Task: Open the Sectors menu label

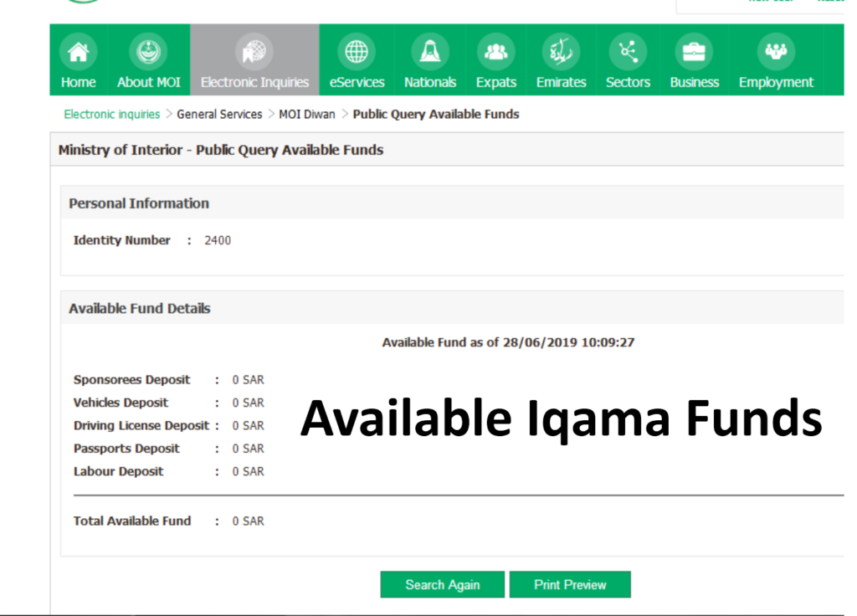Action: point(628,82)
